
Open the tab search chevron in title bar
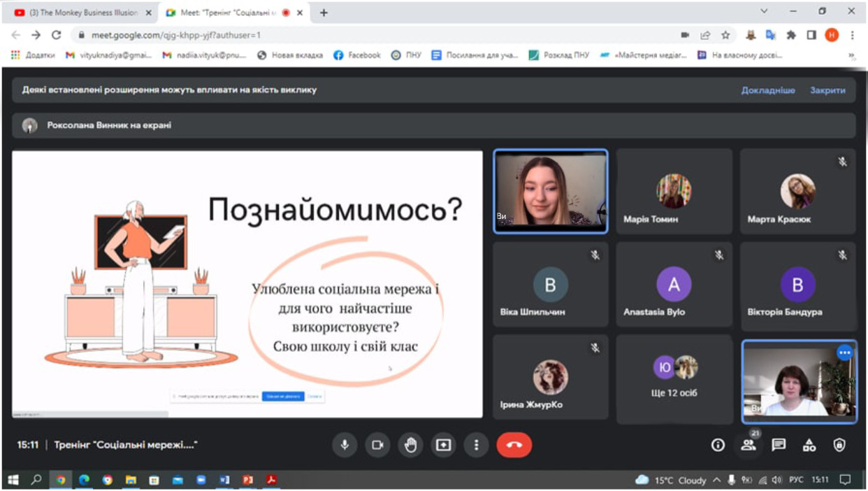(x=764, y=12)
